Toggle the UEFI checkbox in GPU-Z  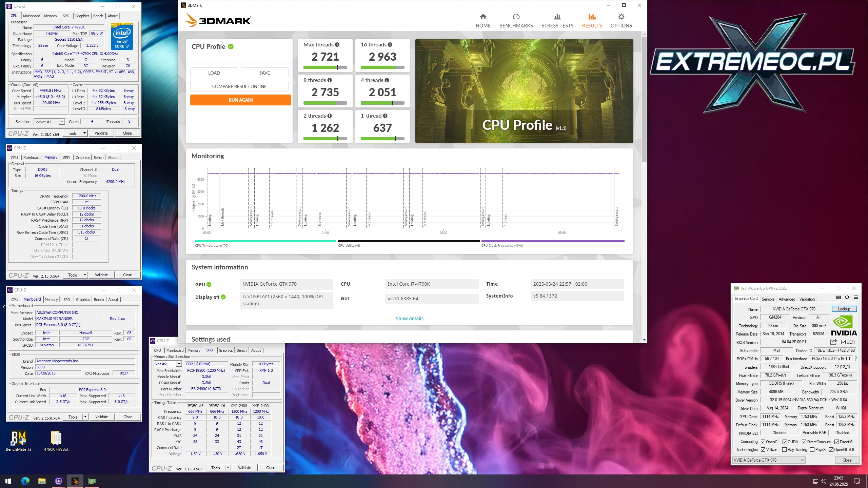(x=843, y=342)
